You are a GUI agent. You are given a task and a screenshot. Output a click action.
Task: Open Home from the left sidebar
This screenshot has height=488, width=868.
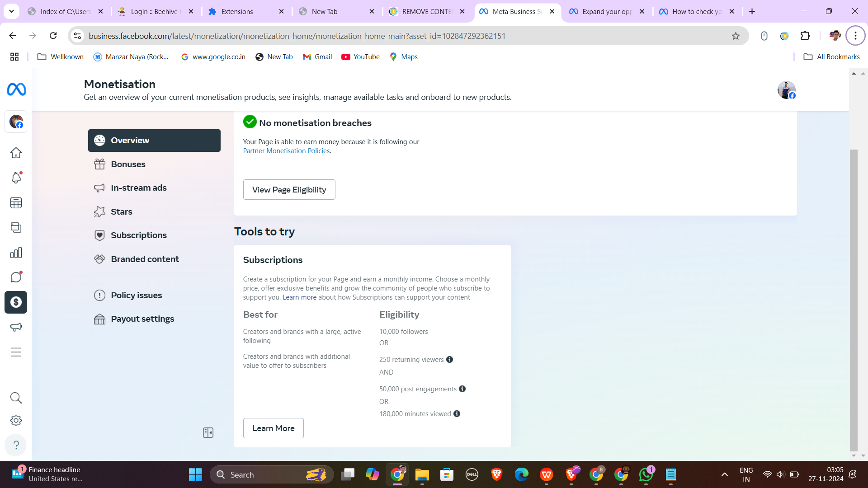tap(16, 153)
